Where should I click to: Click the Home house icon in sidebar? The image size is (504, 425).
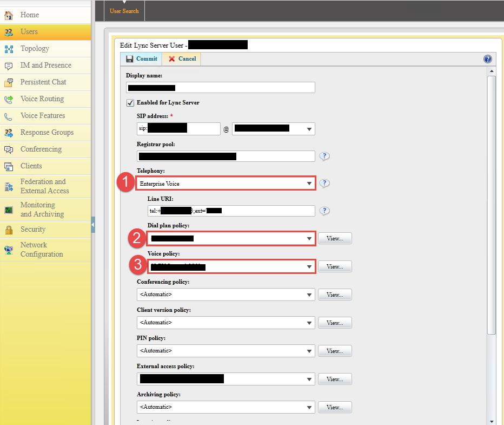[x=9, y=15]
